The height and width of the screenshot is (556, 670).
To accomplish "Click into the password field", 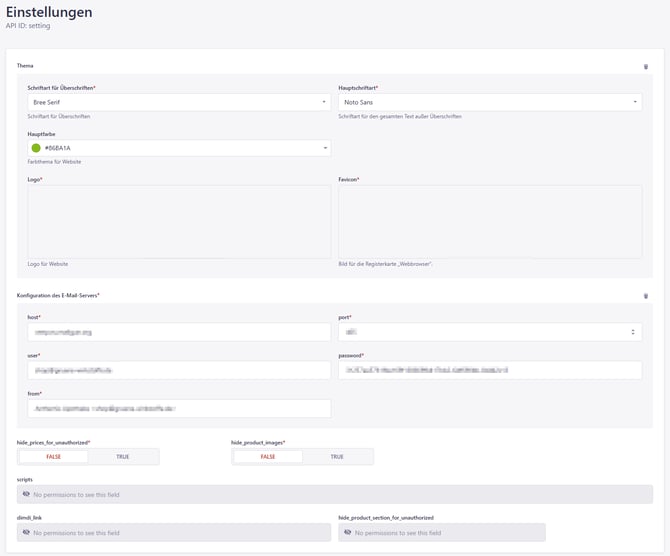I will pyautogui.click(x=490, y=370).
